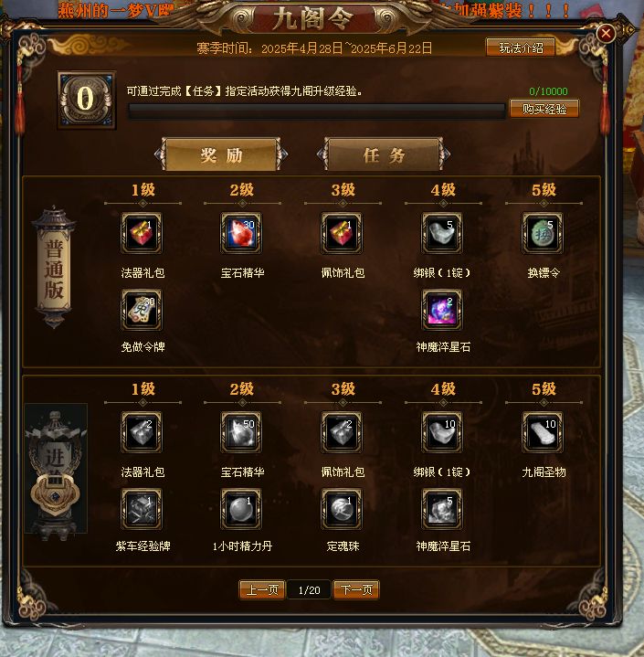Select the purple 神魔淬星石 icon in 普通版
This screenshot has width=644, height=657.
(442, 310)
